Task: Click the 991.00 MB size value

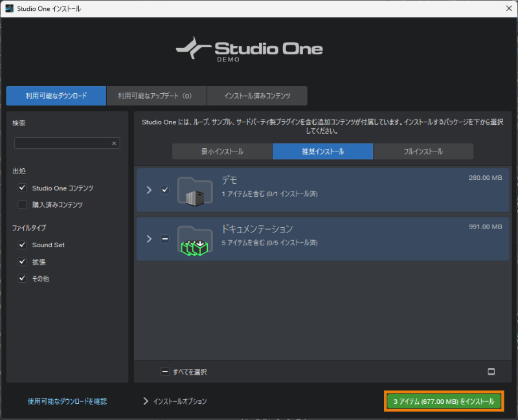Action: (x=485, y=227)
